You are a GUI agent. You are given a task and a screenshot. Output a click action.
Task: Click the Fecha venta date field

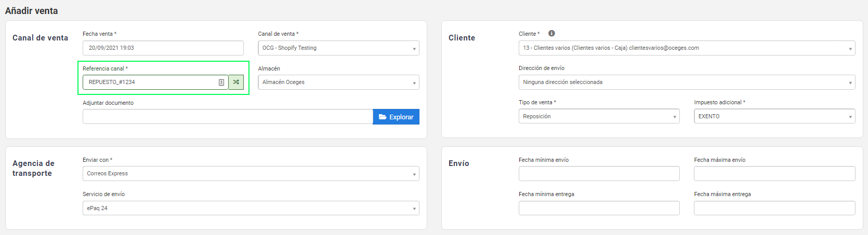tap(163, 48)
